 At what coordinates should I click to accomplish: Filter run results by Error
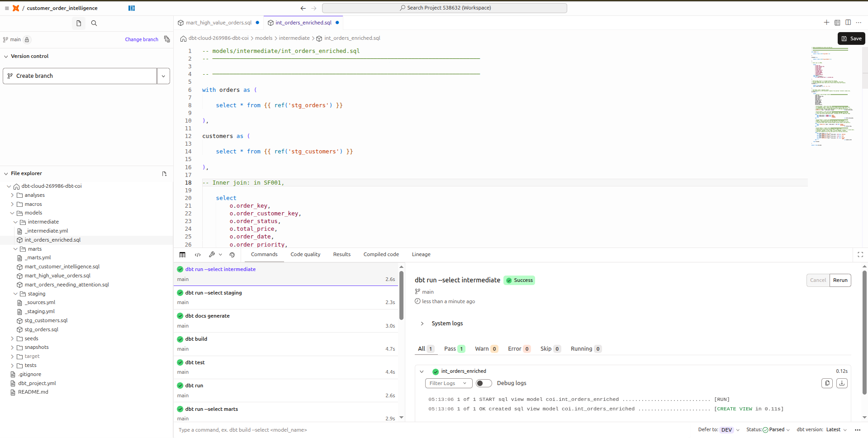[519, 349]
